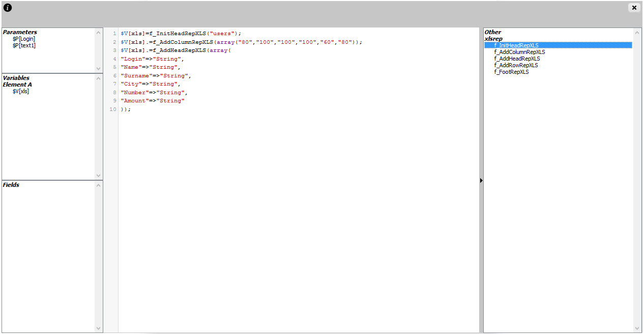Viewport: 644px width, 334px height.
Task: Click the Other category header
Action: [x=492, y=32]
